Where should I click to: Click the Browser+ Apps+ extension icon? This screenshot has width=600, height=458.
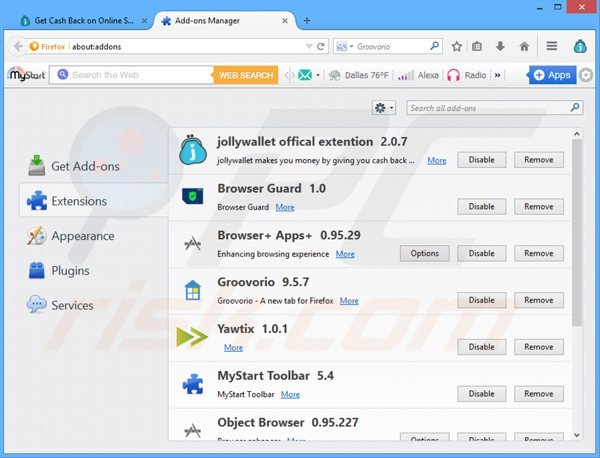192,243
